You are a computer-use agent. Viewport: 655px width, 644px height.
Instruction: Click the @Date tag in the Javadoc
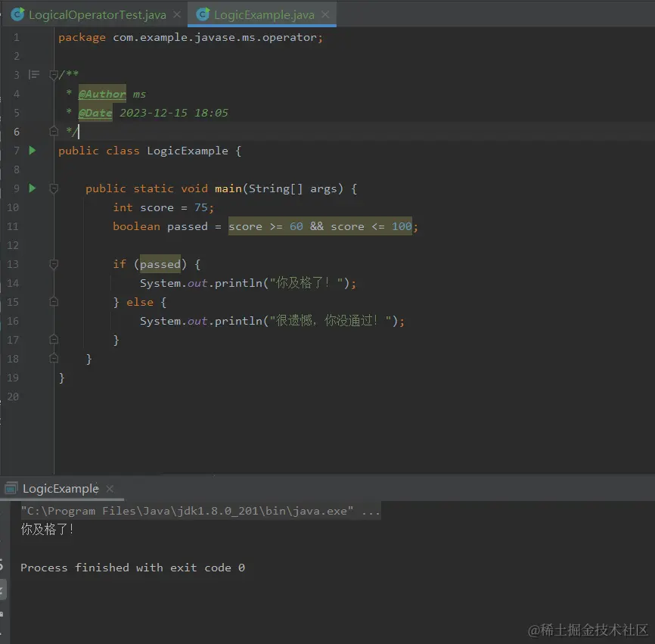(x=95, y=113)
